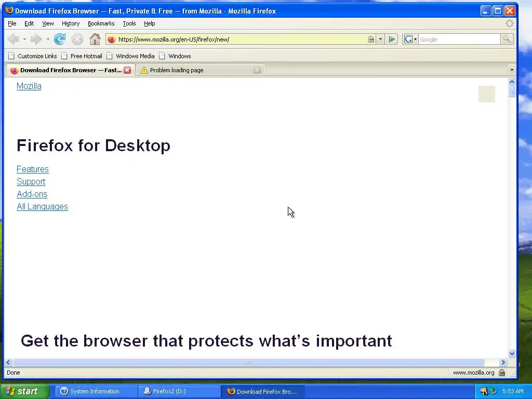Image resolution: width=532 pixels, height=399 pixels.
Task: Open the back history dropdown arrow
Action: (x=24, y=39)
